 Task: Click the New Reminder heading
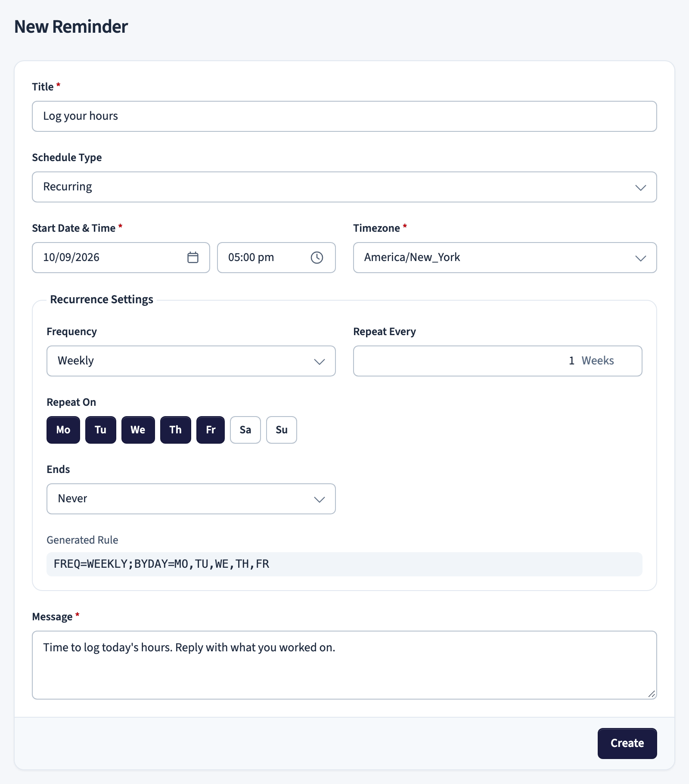click(x=71, y=27)
